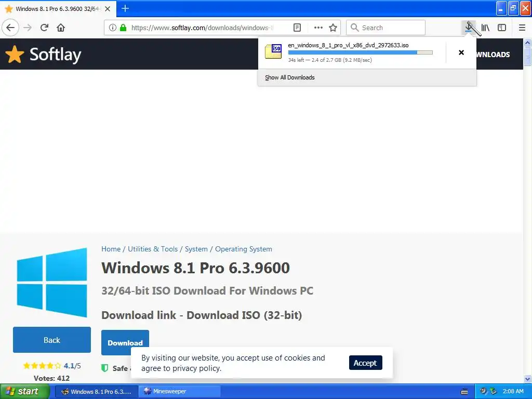Click the system tray clock 2:08 AM
The width and height of the screenshot is (532, 399).
coord(513,391)
